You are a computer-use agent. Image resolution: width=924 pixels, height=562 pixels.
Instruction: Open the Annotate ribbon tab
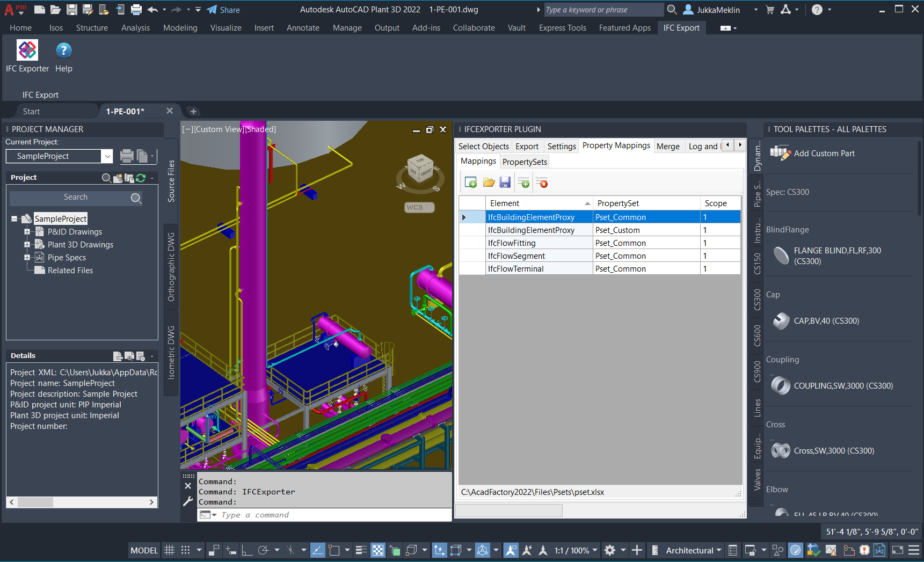(303, 28)
